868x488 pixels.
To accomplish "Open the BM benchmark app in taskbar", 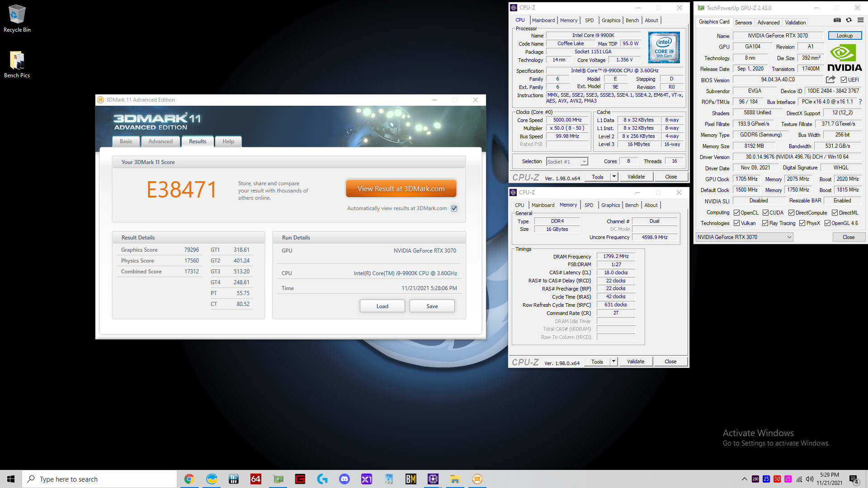I will (410, 479).
